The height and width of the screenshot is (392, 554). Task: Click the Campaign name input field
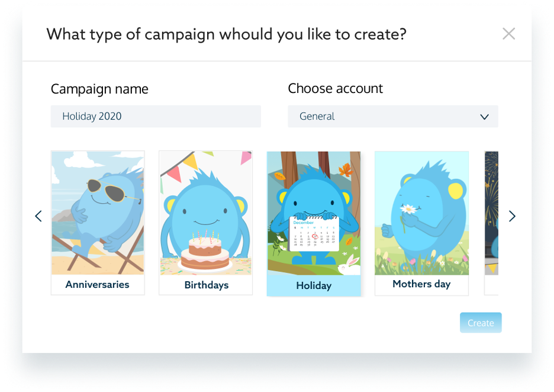coord(156,117)
